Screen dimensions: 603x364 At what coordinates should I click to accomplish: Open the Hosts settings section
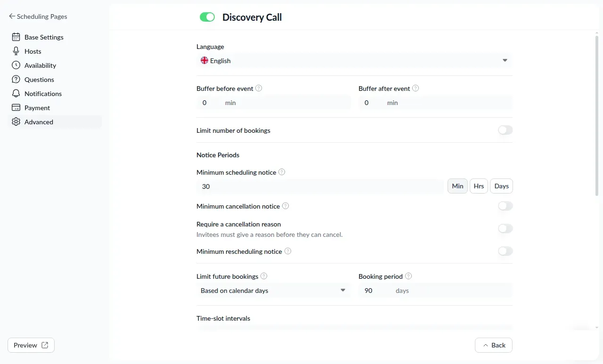(x=55, y=51)
